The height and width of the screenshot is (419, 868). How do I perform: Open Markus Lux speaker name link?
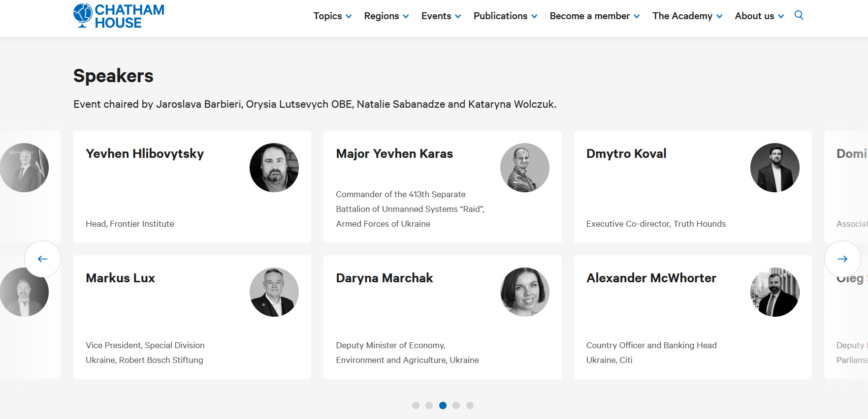[x=120, y=278]
